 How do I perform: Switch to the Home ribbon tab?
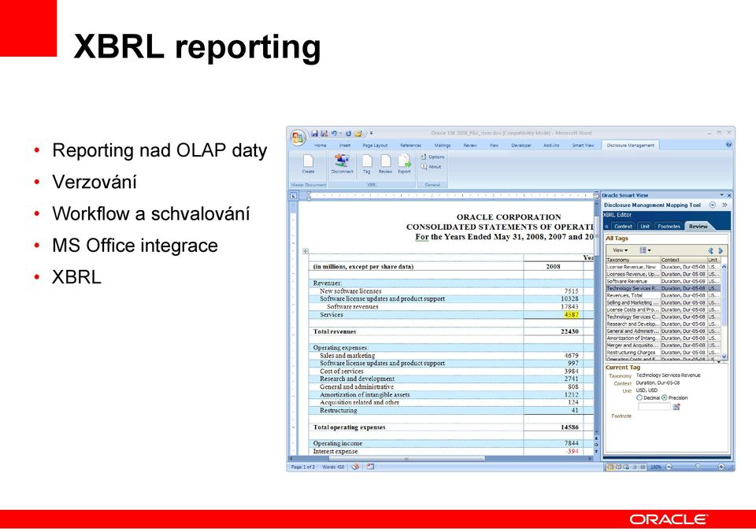pyautogui.click(x=321, y=145)
